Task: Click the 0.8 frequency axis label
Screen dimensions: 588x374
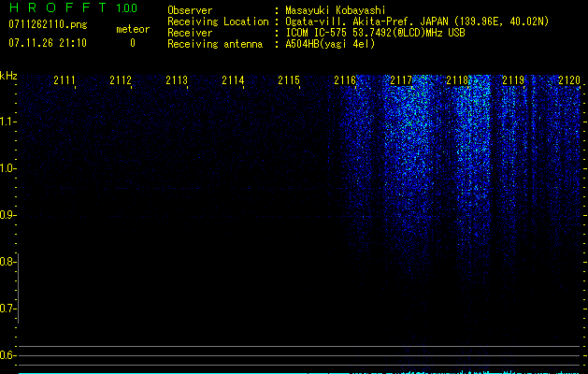Action: pos(7,262)
